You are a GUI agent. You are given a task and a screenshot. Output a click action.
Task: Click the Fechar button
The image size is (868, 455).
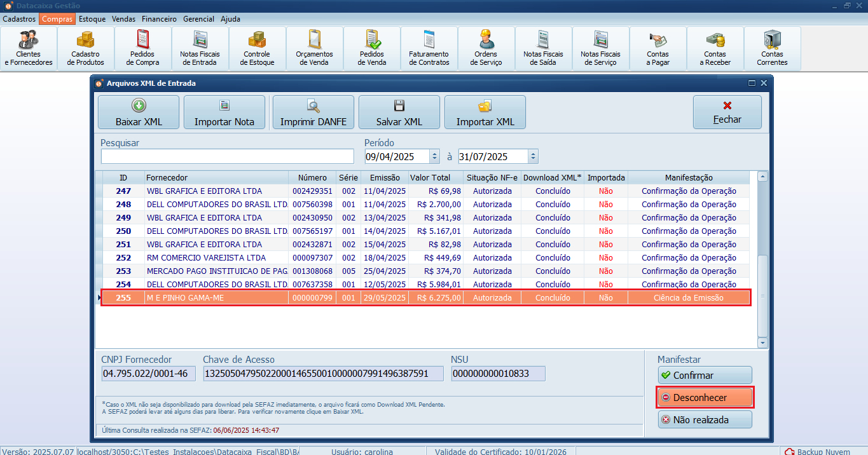click(727, 112)
